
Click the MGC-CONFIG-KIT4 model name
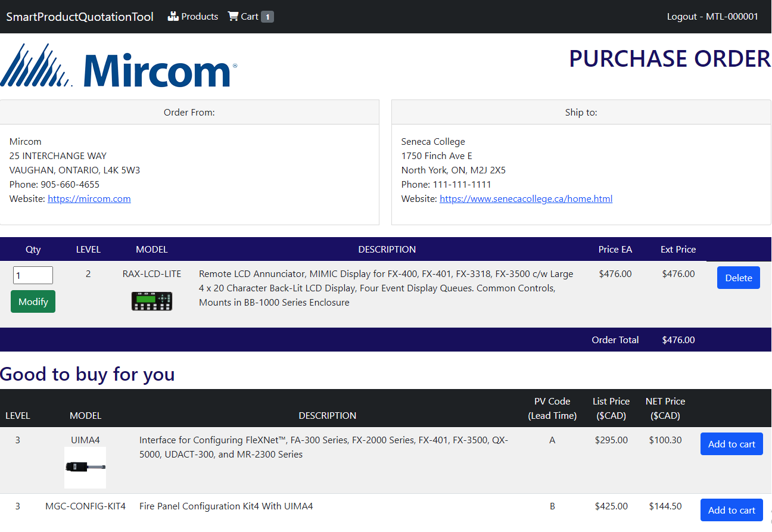click(x=85, y=506)
